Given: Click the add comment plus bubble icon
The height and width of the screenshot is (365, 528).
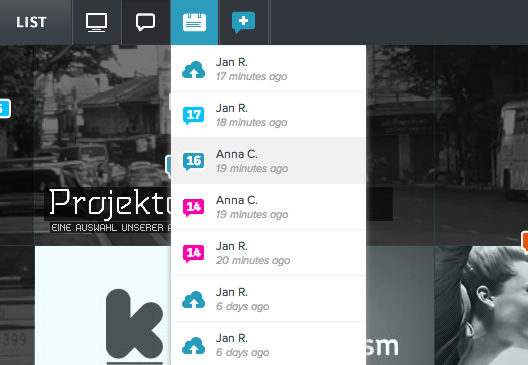Looking at the screenshot, I should 243,22.
